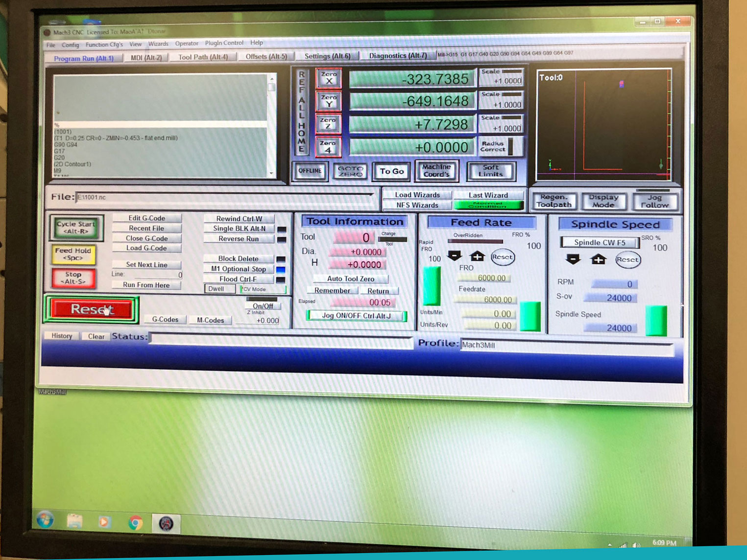Increase feed rate override with up arrow
This screenshot has width=747, height=560.
coord(477,256)
